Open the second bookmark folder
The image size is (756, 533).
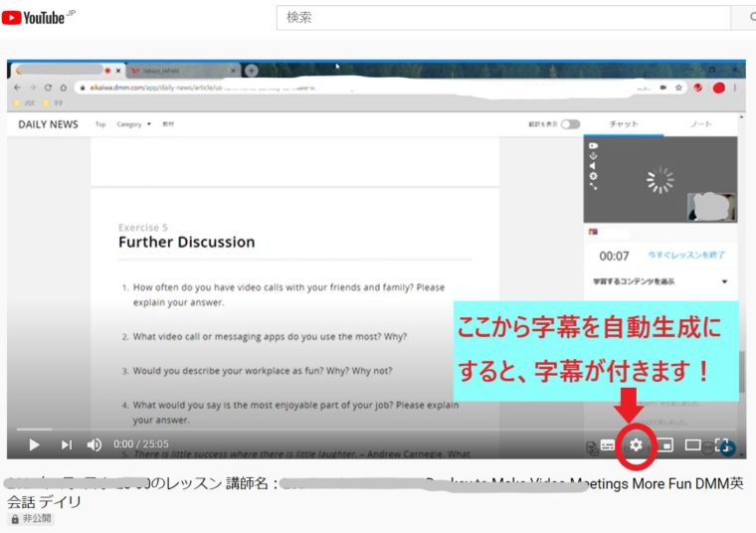53,103
